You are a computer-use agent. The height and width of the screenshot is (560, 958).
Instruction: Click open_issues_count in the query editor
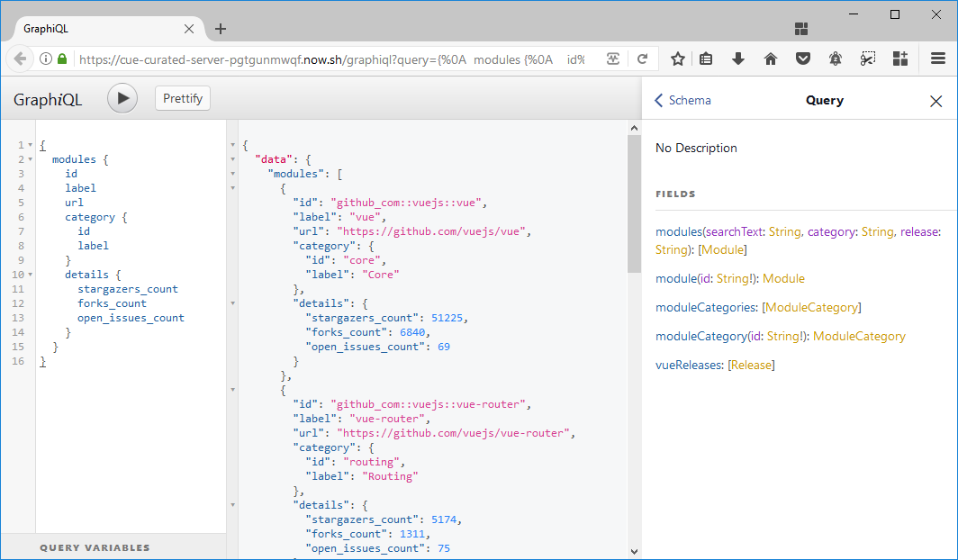(131, 318)
